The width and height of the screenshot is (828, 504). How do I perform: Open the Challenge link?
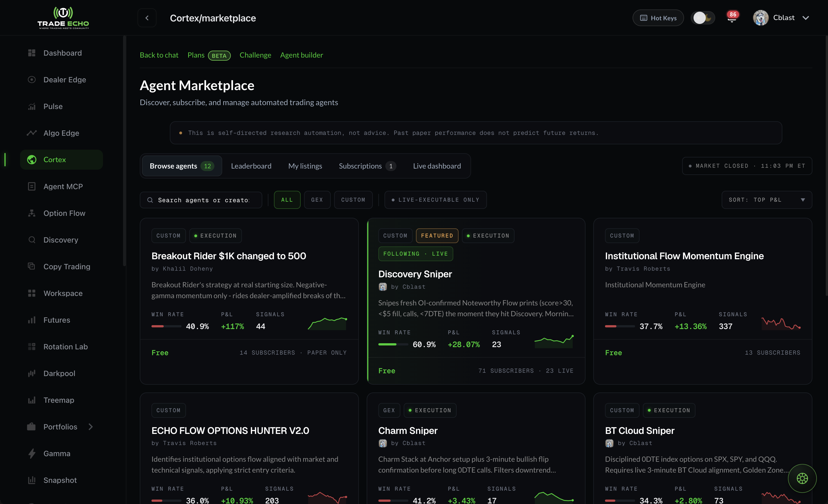[x=255, y=55]
